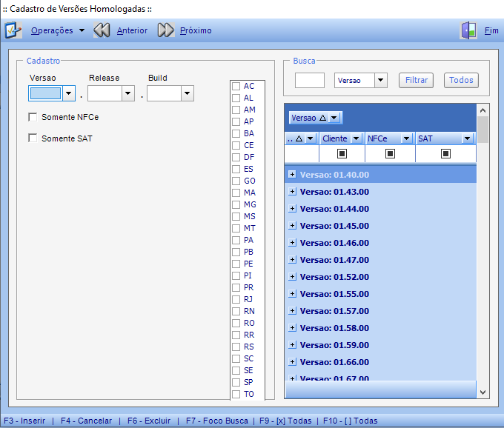
Task: Click F4 - Cancelar in status bar
Action: pyautogui.click(x=86, y=421)
